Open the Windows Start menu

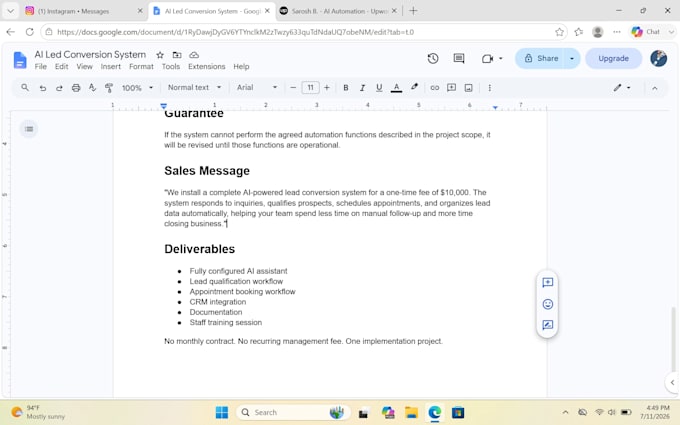click(x=222, y=412)
